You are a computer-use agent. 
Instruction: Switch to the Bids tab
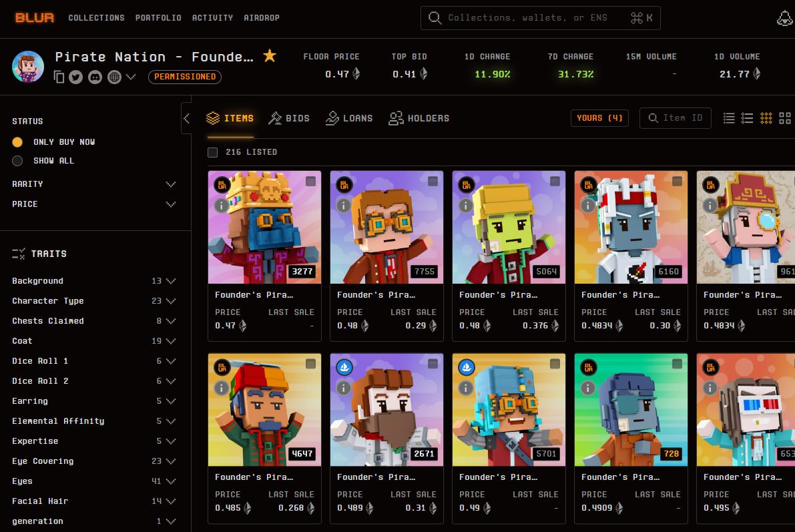click(x=289, y=118)
